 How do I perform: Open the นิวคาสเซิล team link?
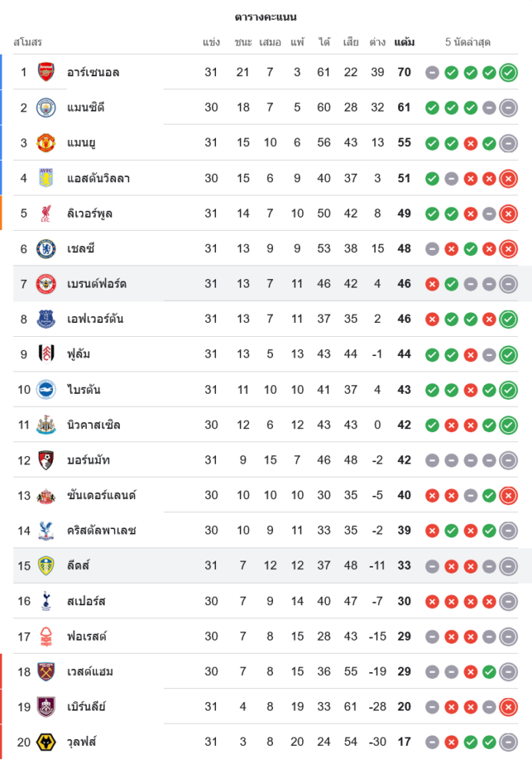(x=94, y=424)
